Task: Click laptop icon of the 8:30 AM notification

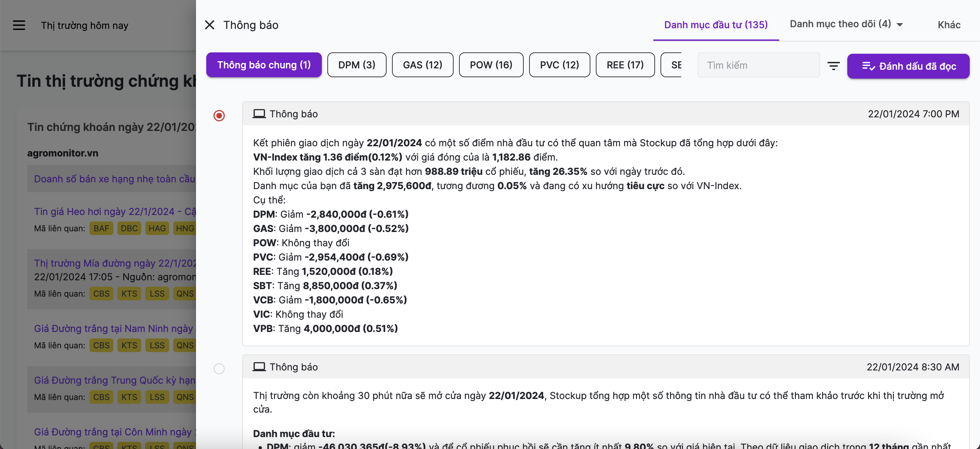Action: 259,367
